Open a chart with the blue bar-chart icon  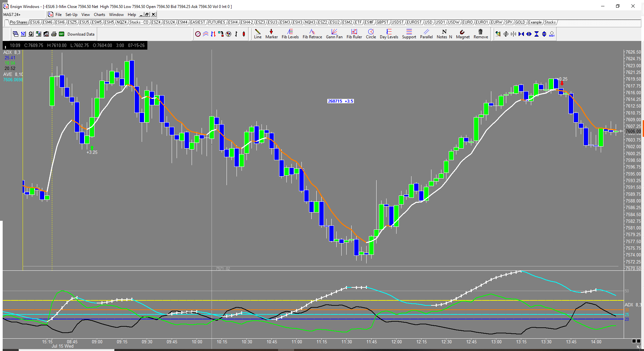click(x=23, y=34)
